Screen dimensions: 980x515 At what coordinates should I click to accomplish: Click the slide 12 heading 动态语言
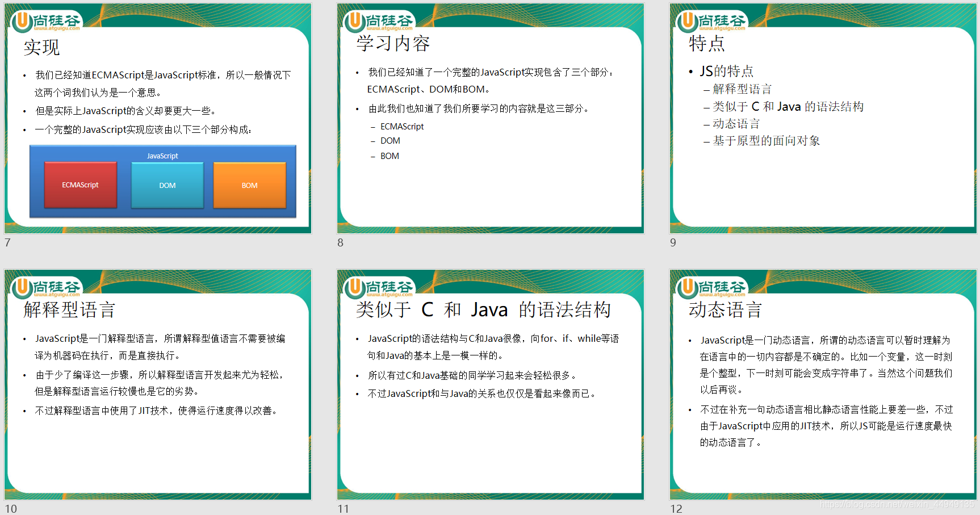pyautogui.click(x=725, y=310)
